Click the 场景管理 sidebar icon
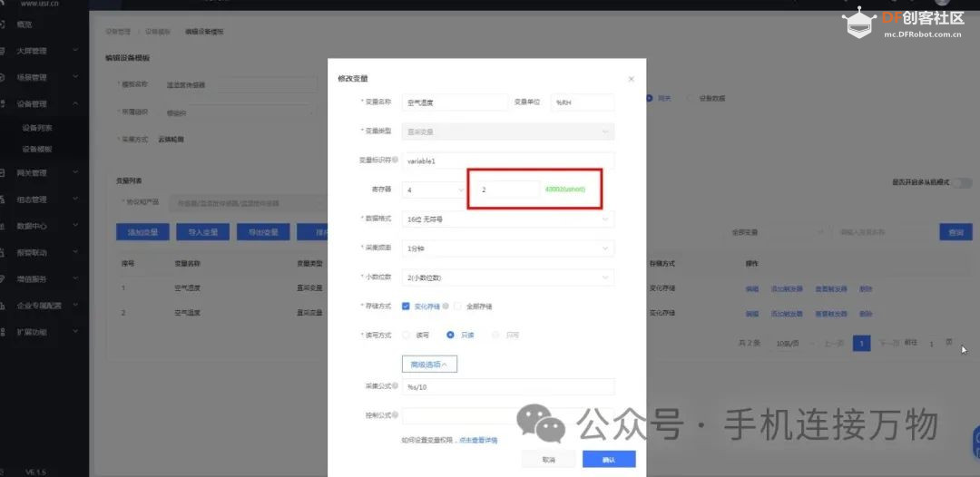The width and height of the screenshot is (980, 477). pyautogui.click(x=3, y=77)
